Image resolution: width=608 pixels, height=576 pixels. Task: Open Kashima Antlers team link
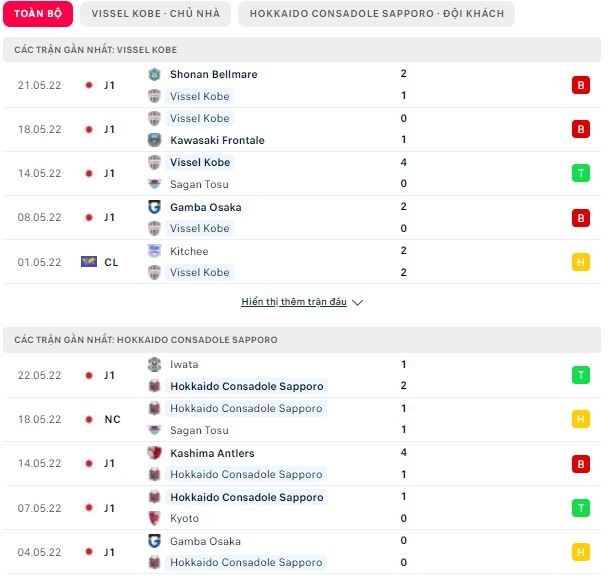(212, 453)
